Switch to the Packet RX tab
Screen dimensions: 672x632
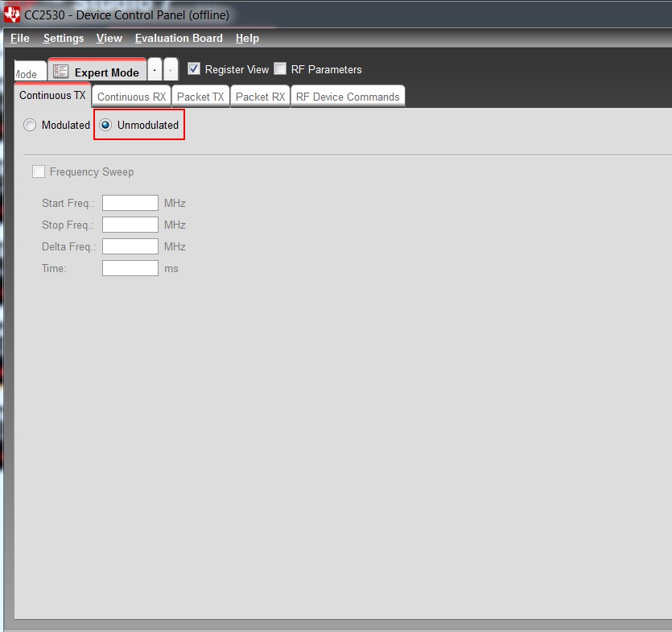[x=260, y=97]
